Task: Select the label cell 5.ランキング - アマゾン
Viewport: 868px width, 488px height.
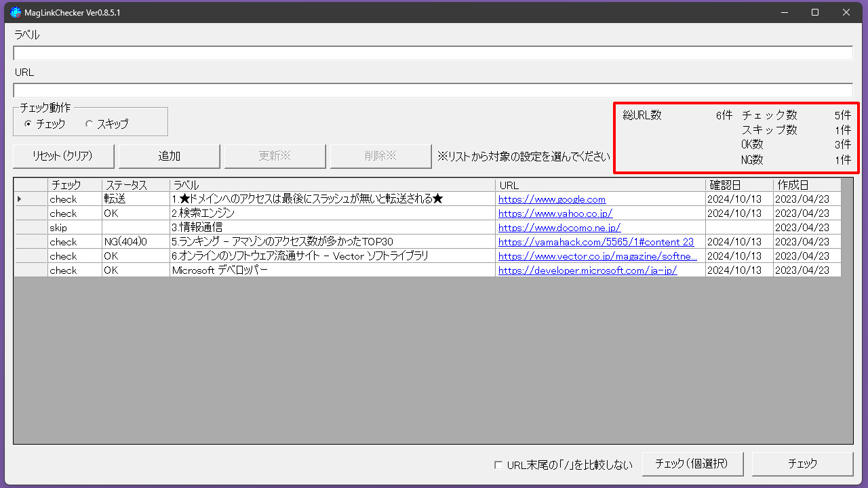Action: (x=332, y=242)
